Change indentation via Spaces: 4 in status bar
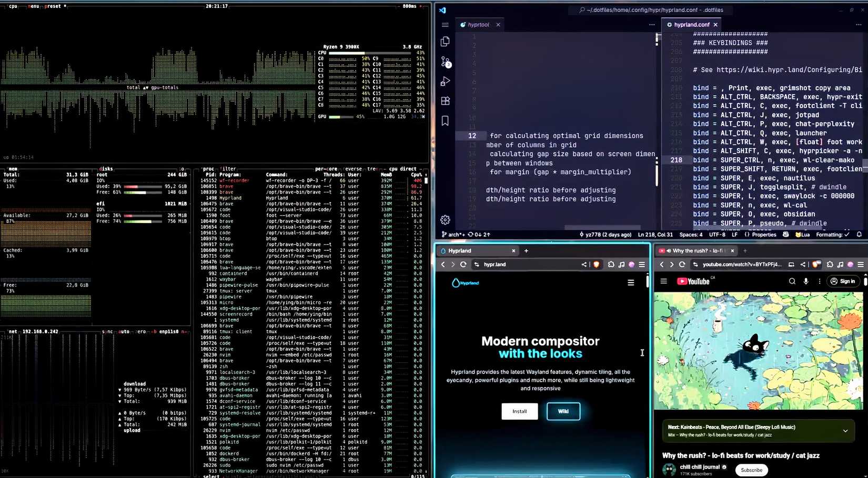This screenshot has height=478, width=868. tap(691, 235)
